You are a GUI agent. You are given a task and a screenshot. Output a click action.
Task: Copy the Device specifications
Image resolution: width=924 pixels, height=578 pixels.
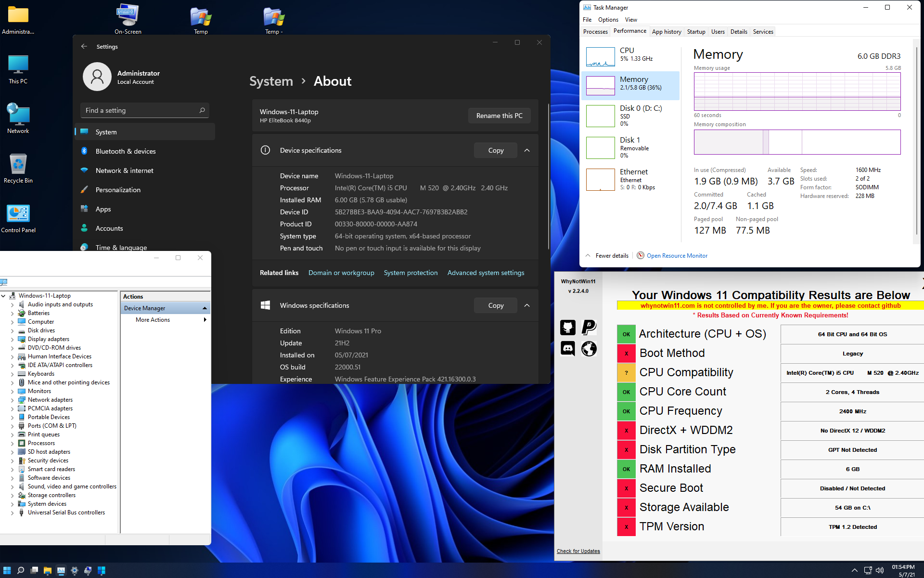pos(496,150)
